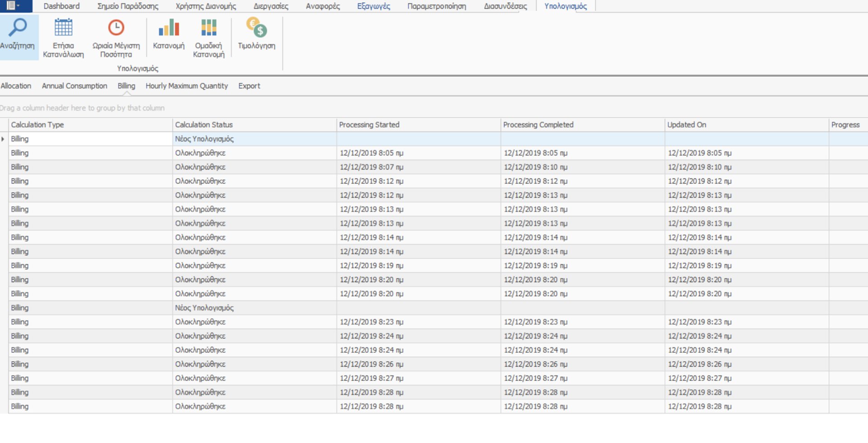Select the Κατανομή bar chart icon
Screen dimensions: 868x443
click(x=169, y=28)
